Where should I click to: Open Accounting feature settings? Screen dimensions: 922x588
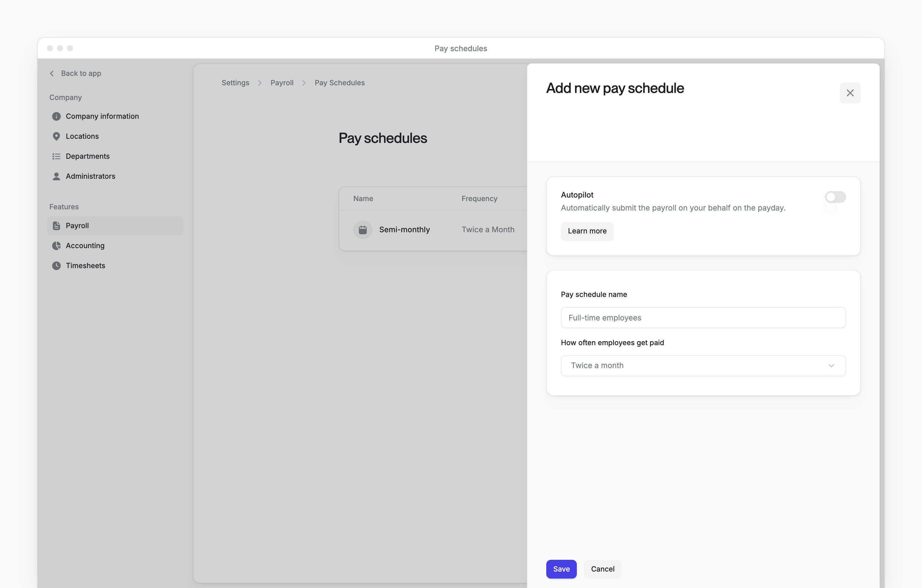(x=115, y=246)
